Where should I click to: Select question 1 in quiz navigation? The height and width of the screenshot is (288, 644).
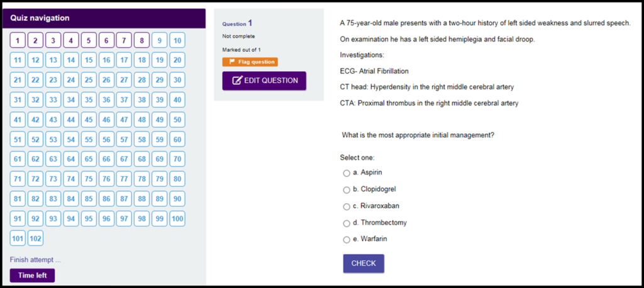[18, 40]
